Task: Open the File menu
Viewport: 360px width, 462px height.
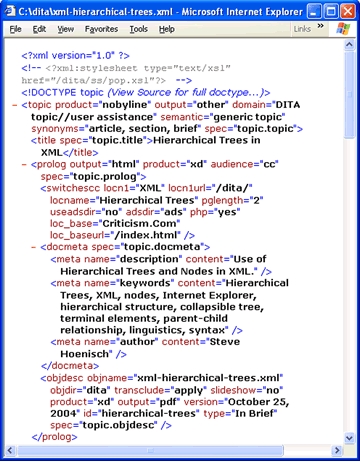Action: 15,29
